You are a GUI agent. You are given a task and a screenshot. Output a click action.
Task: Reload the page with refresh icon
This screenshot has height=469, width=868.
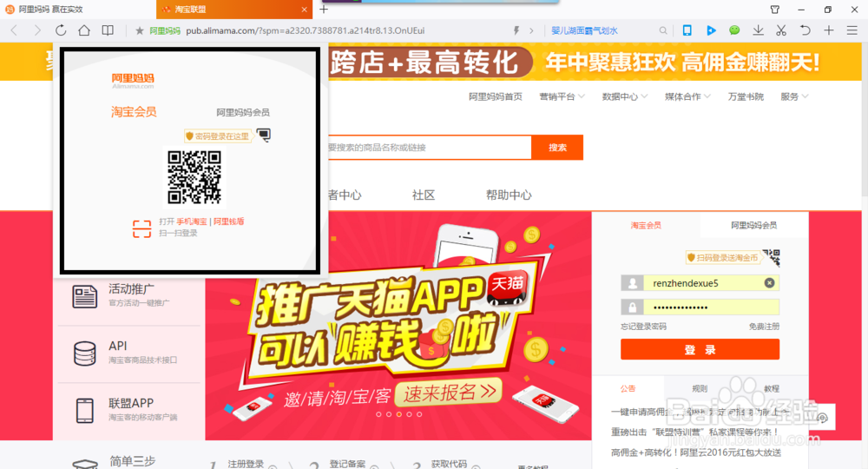coord(61,30)
